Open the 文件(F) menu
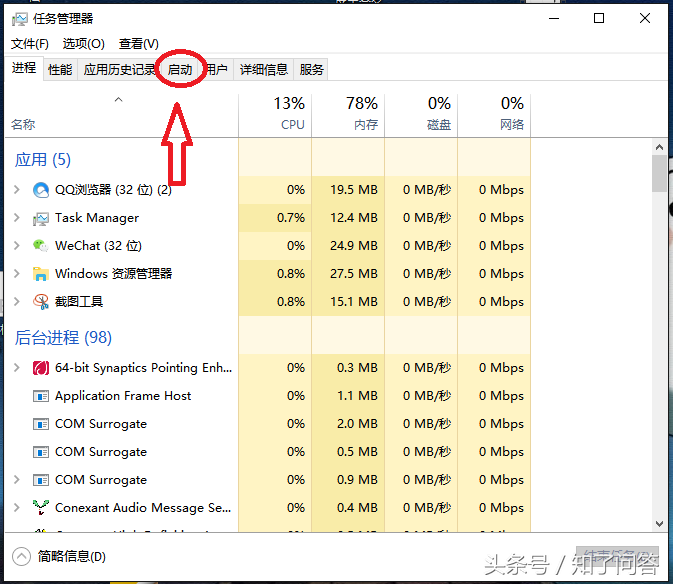Image resolution: width=673 pixels, height=584 pixels. click(x=30, y=43)
